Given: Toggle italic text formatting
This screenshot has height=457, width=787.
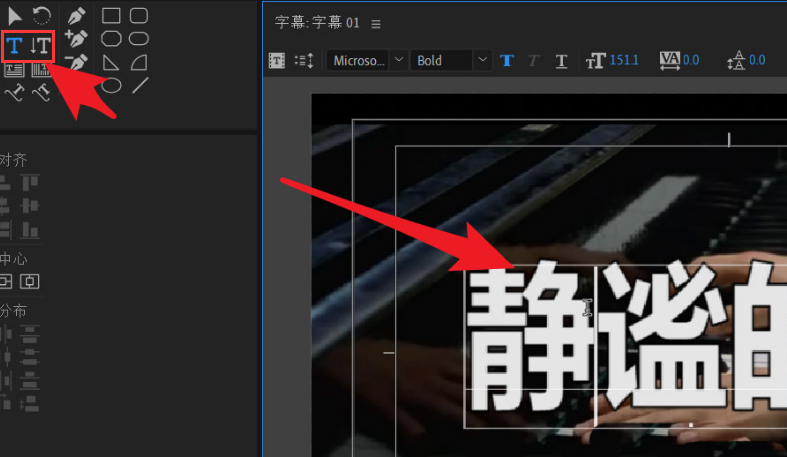Looking at the screenshot, I should click(x=534, y=61).
